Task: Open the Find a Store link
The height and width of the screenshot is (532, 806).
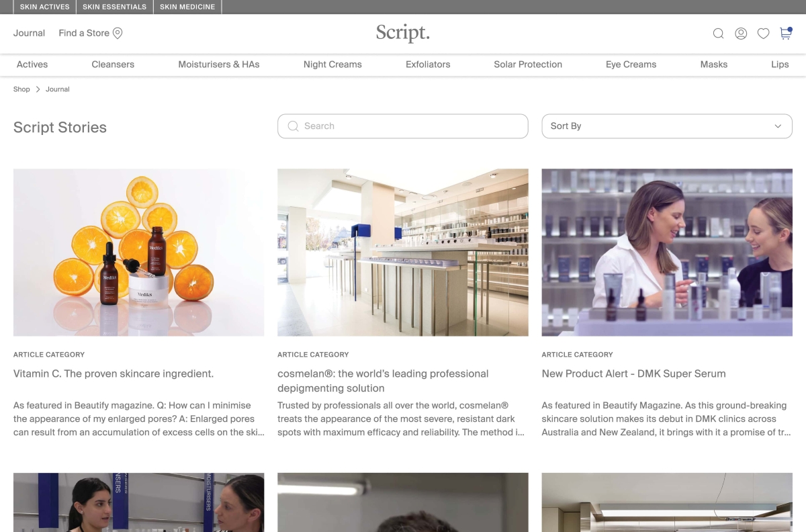Action: [84, 33]
